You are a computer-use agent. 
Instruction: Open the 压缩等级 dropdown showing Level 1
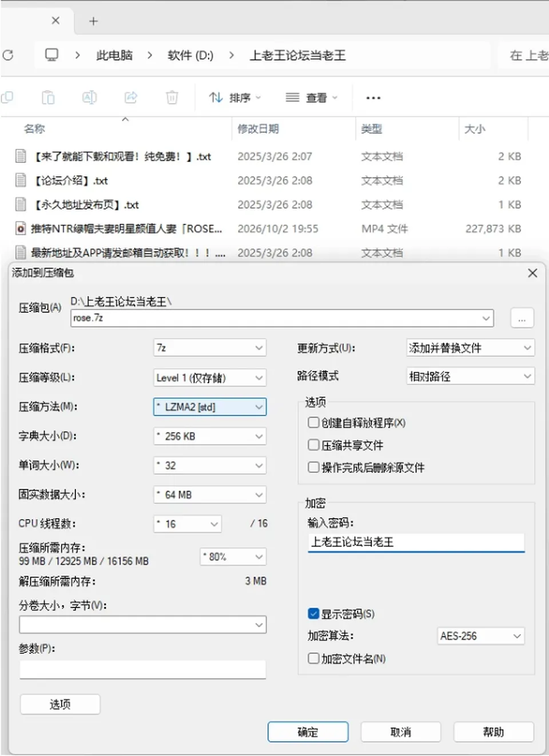210,378
